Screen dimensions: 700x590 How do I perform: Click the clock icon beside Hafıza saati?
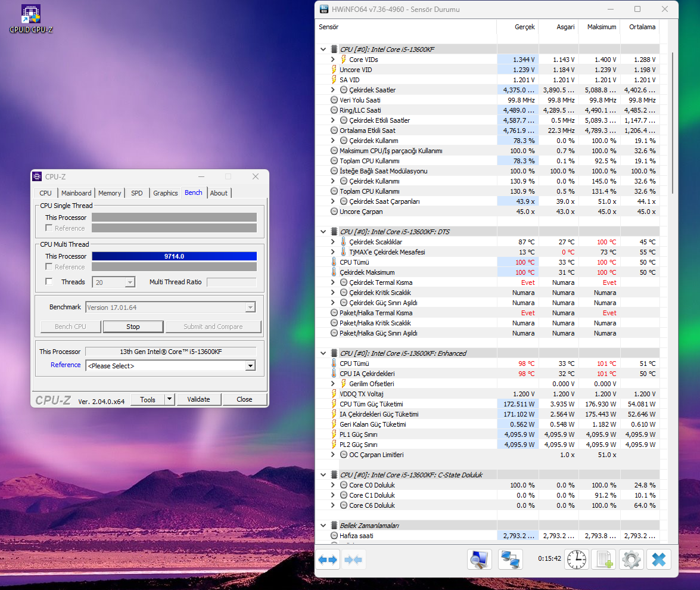(334, 536)
